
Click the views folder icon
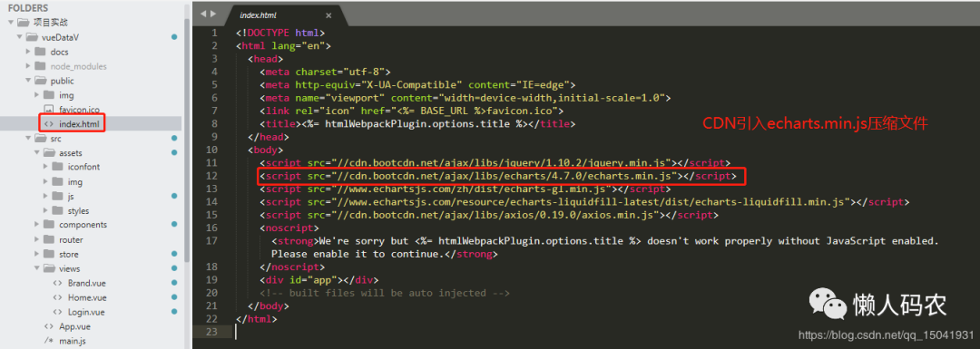[x=49, y=268]
